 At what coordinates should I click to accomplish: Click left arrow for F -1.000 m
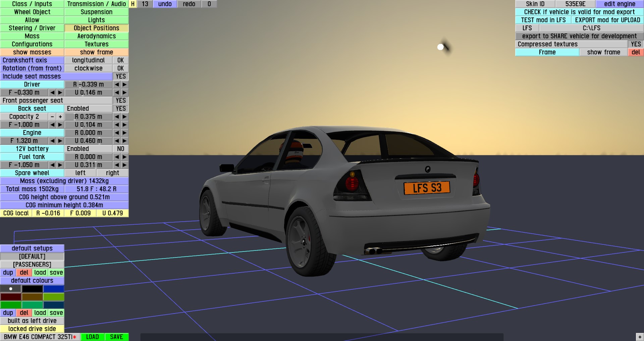coord(52,125)
